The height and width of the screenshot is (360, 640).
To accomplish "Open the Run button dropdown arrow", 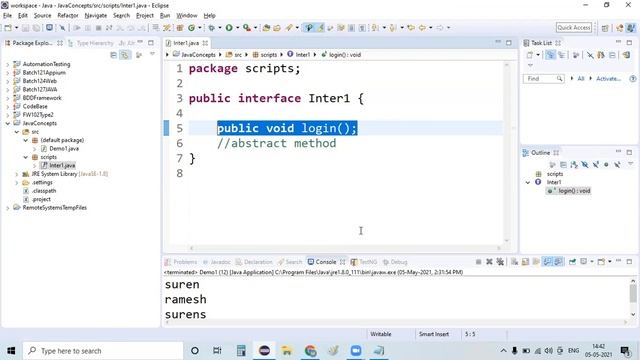I will coord(238,28).
